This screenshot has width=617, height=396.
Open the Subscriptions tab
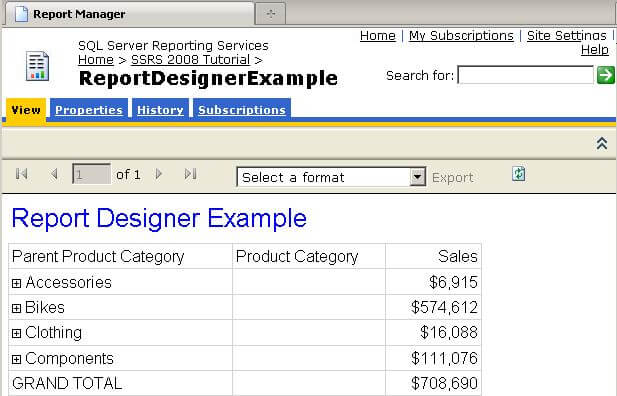(x=242, y=110)
